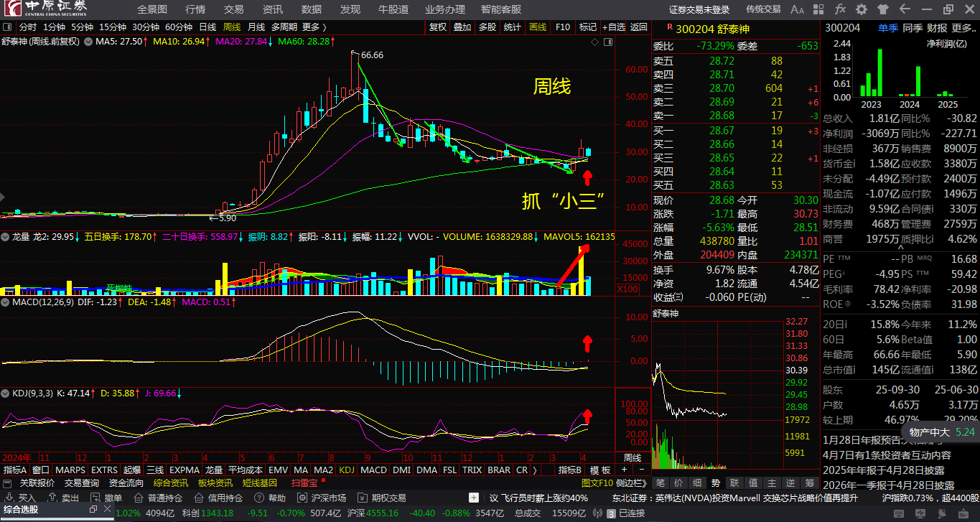This screenshot has width=980, height=522.
Task: Open 撤单 cancel-order icon button
Action: pyautogui.click(x=106, y=498)
